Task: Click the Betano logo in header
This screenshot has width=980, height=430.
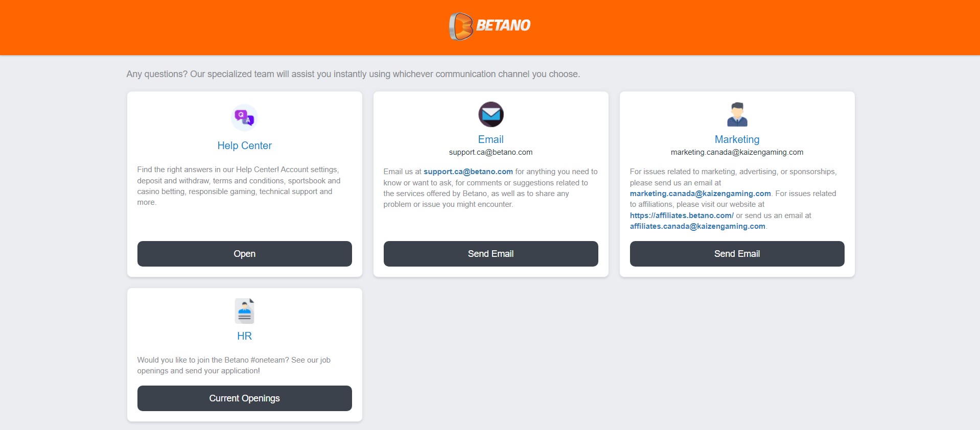Action: 489,26
